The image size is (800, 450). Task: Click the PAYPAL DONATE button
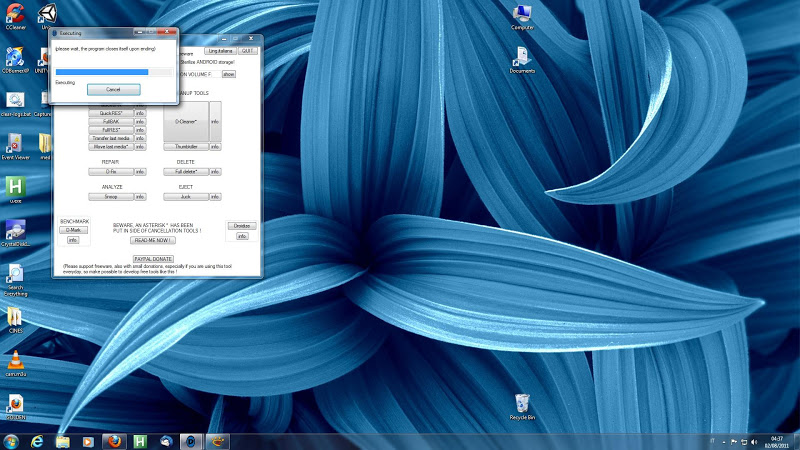pos(153,258)
